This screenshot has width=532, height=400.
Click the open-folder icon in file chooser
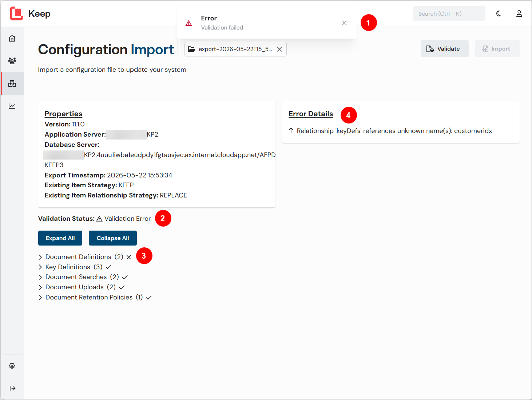(x=192, y=49)
